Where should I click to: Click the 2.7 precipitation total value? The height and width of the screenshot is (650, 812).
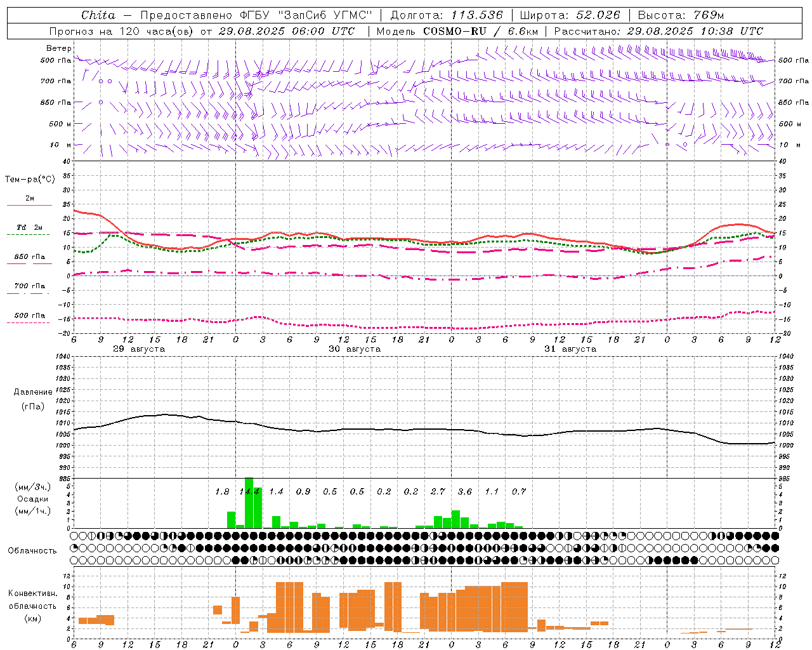(438, 492)
